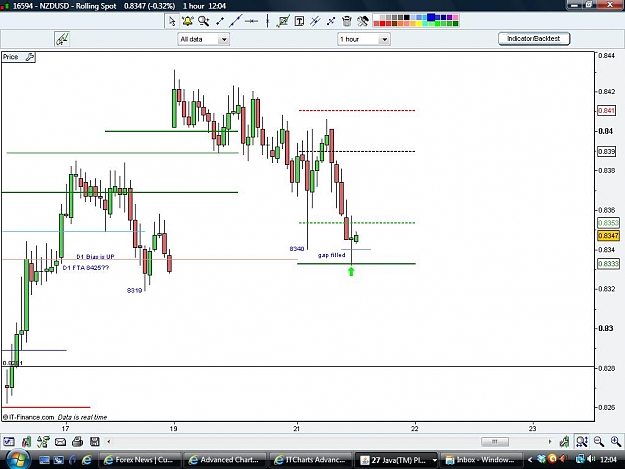Switch to ITCharts Advanced taskbar window
The width and height of the screenshot is (625, 469).
point(311,460)
